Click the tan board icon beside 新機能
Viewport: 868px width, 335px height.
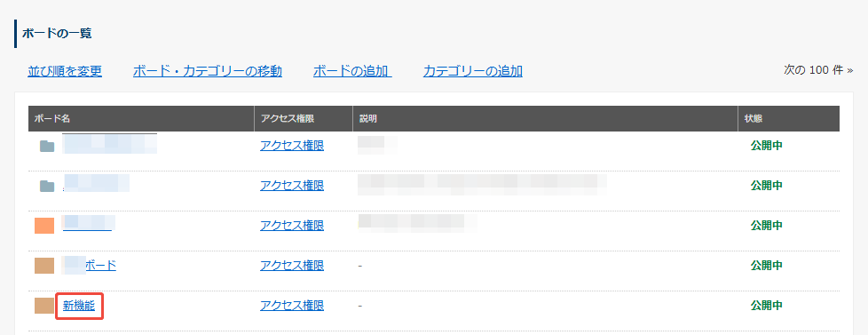coord(44,306)
